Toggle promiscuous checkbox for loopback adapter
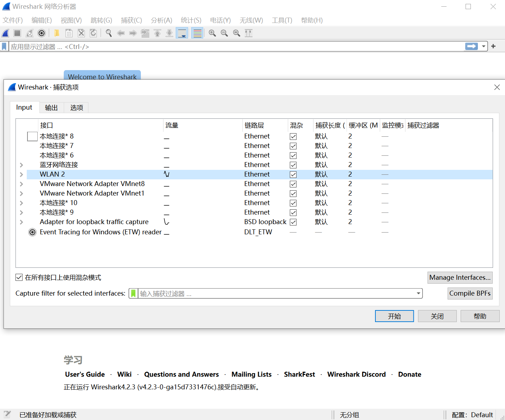Screen dimensions: 505x420 293,222
